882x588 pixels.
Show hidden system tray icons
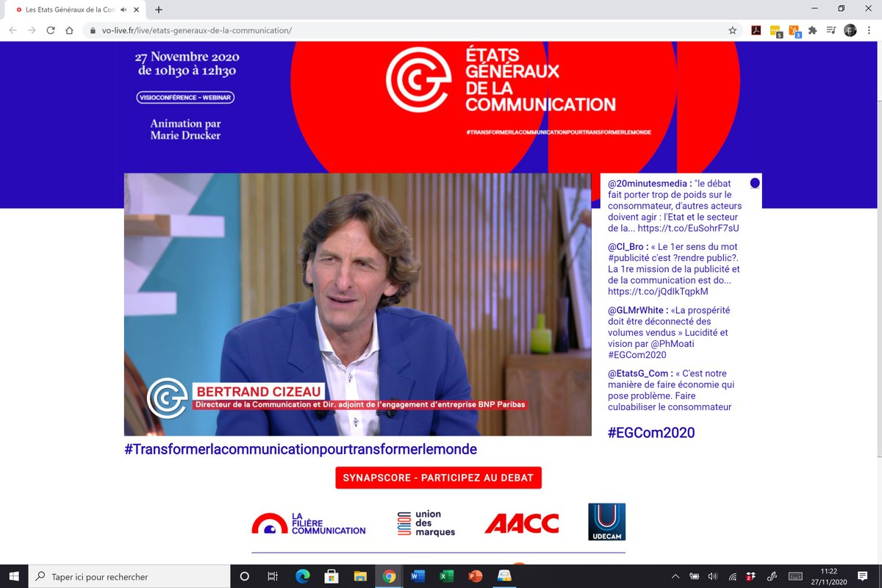click(x=675, y=576)
